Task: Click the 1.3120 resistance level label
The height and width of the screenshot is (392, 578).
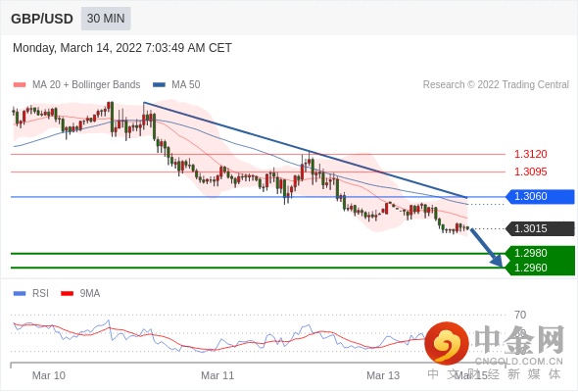Action: tap(530, 154)
